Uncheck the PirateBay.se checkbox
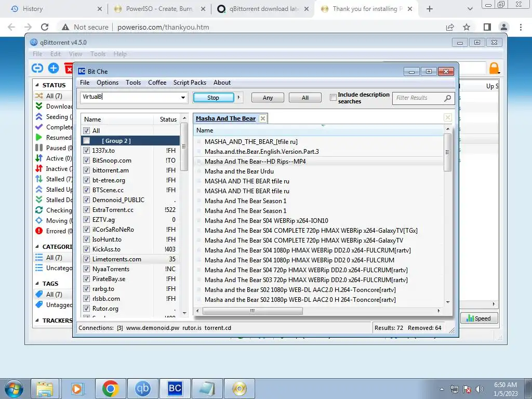This screenshot has width=532, height=399. [x=87, y=278]
